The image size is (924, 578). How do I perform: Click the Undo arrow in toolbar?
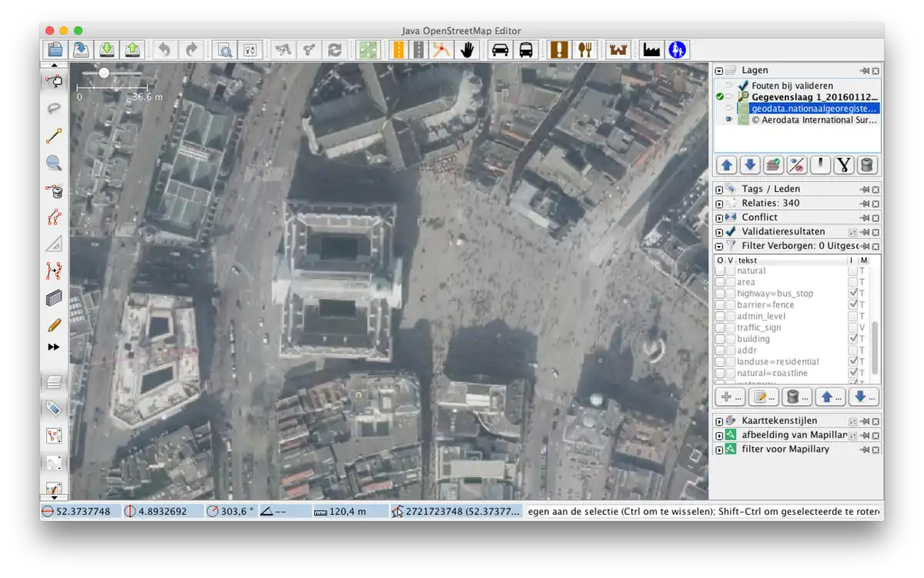tap(164, 50)
